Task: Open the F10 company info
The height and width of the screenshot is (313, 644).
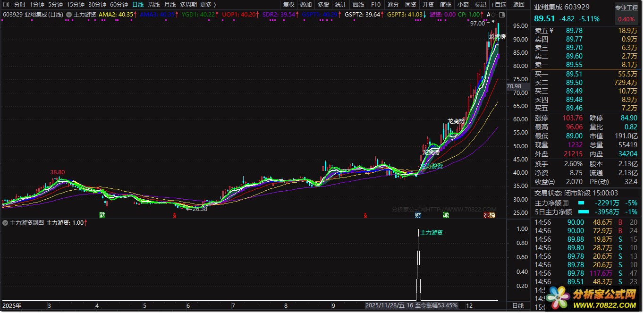Action: click(x=376, y=5)
